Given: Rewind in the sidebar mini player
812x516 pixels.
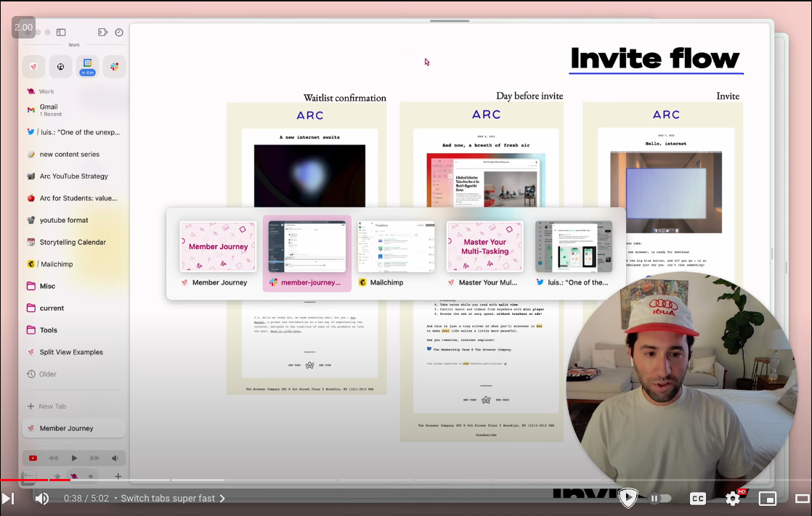Looking at the screenshot, I should coord(53,458).
